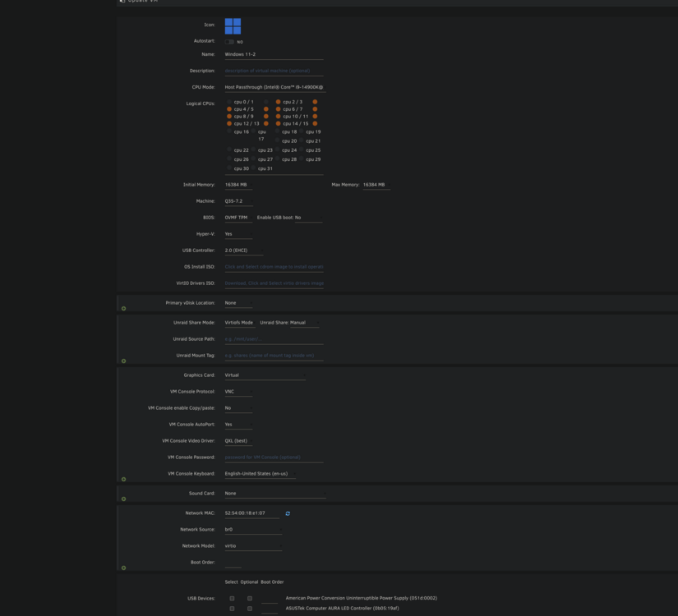Open the VM Console AutoPort dropdown
The height and width of the screenshot is (616, 678).
238,425
